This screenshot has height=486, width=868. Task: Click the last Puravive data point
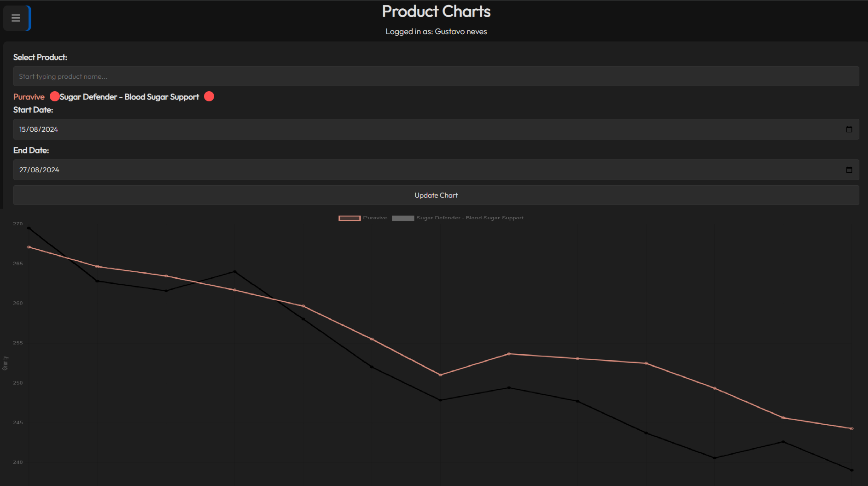tap(852, 428)
